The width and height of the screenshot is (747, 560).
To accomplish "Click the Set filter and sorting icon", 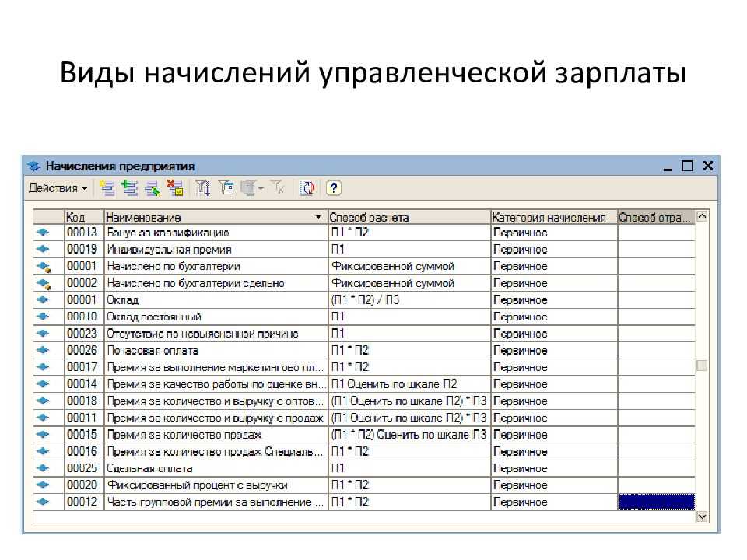I will [203, 188].
